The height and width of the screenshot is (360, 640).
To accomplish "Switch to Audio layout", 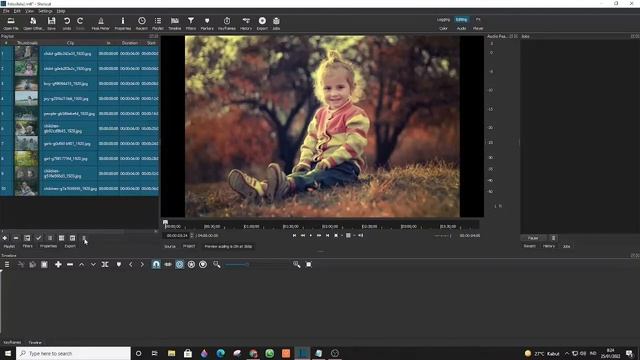I will coord(461,29).
